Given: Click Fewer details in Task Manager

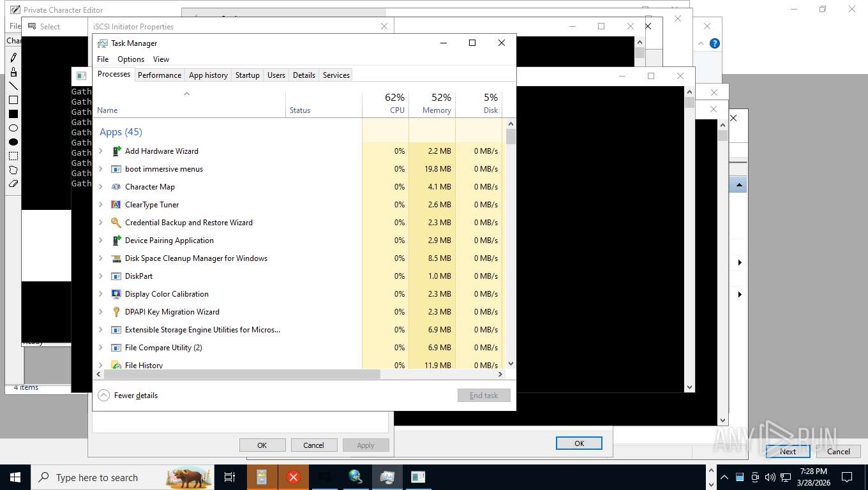Looking at the screenshot, I should click(x=136, y=396).
